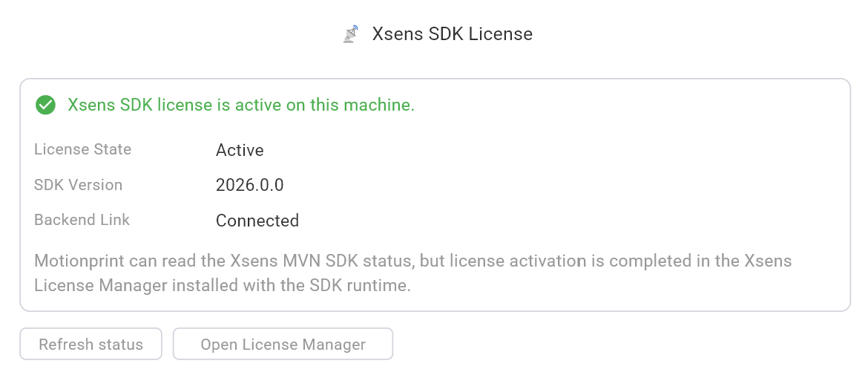This screenshot has height=378, width=868.
Task: Open License Manager button
Action: click(283, 344)
